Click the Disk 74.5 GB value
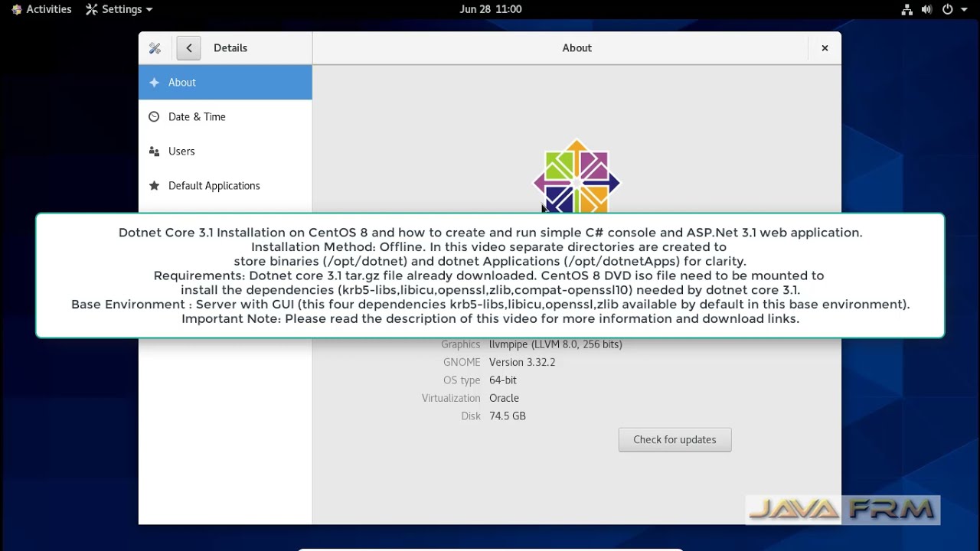This screenshot has height=551, width=980. click(507, 416)
